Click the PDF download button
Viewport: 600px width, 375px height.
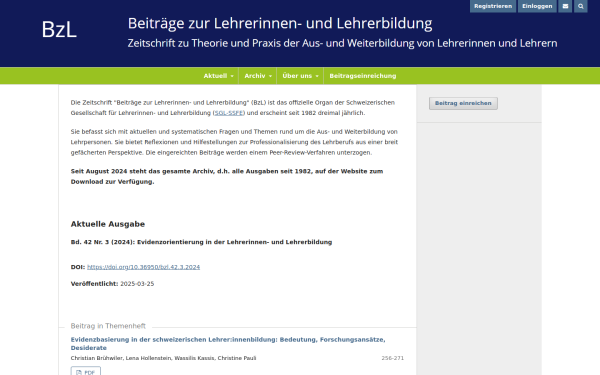(86, 372)
